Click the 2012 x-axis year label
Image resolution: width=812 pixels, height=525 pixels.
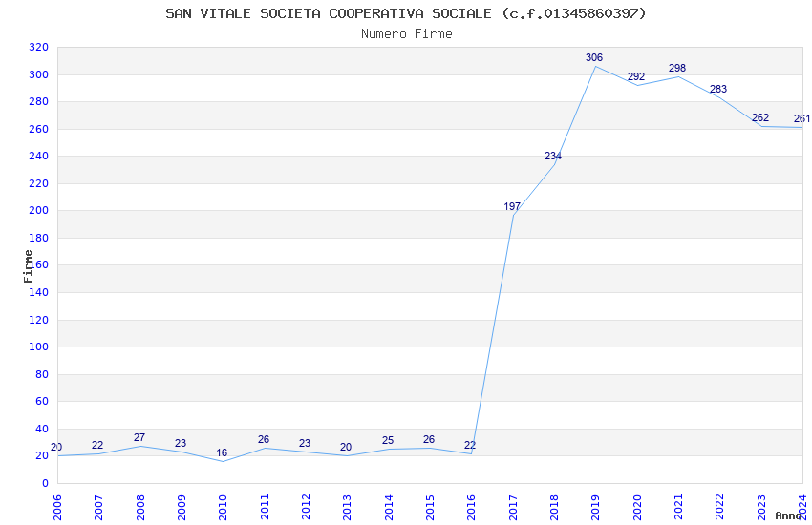pyautogui.click(x=306, y=507)
